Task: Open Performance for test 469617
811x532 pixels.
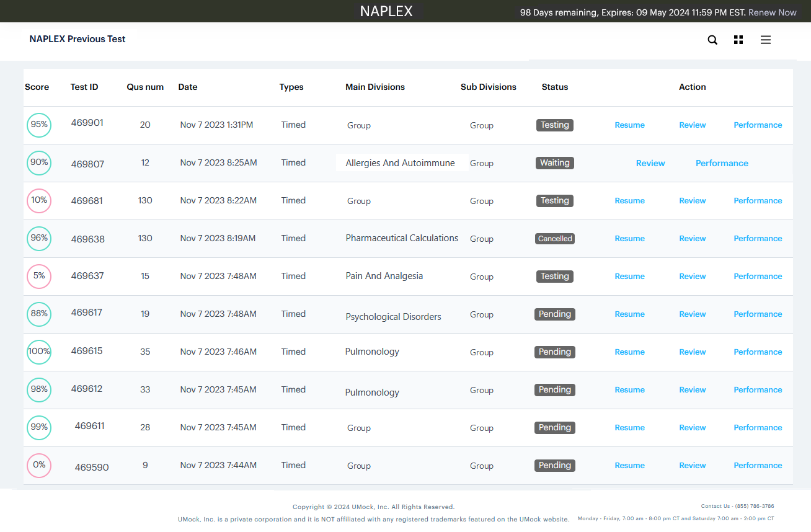Action: point(758,314)
